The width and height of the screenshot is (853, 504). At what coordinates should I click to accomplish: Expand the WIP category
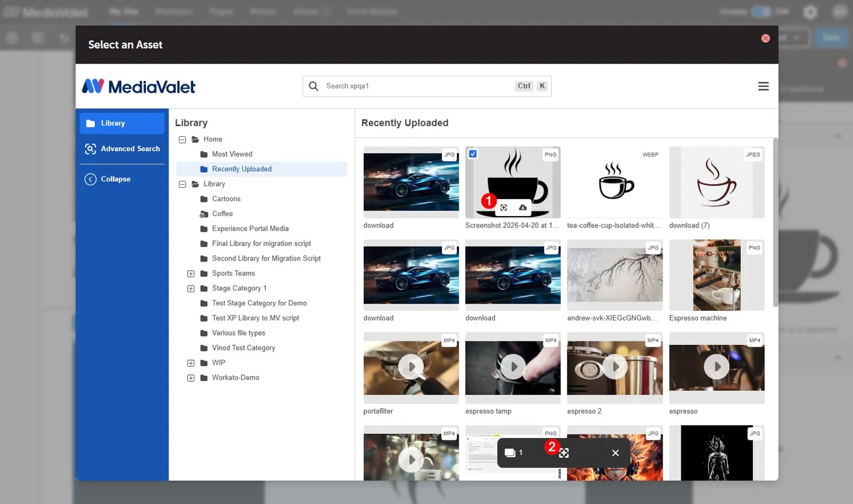191,363
